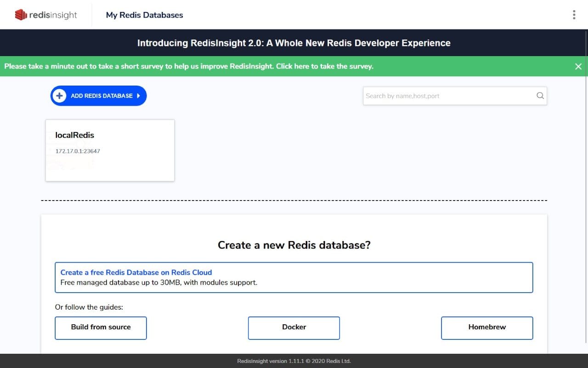Open the three-dot overflow menu

coord(574,14)
